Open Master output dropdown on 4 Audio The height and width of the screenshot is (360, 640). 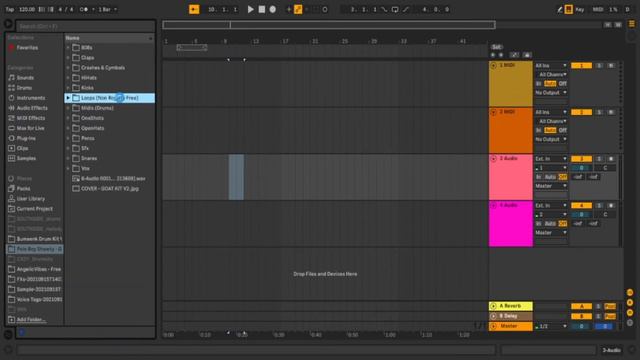551,233
